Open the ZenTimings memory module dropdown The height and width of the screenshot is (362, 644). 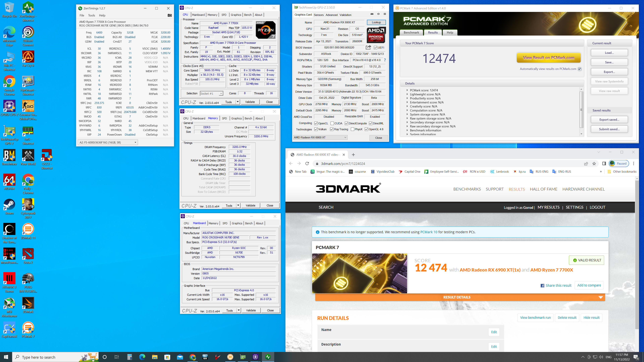[x=108, y=142]
